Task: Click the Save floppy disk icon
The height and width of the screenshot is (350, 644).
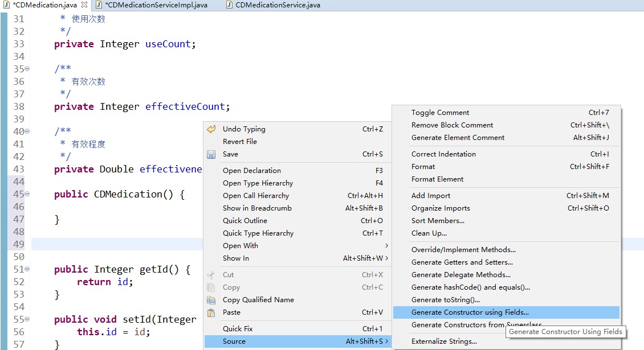Action: click(210, 154)
